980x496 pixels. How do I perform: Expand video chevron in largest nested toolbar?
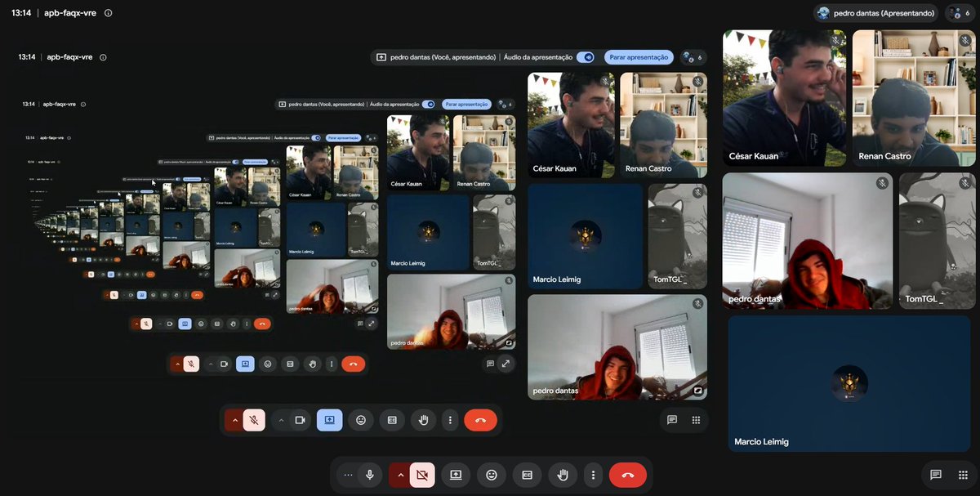(x=281, y=420)
